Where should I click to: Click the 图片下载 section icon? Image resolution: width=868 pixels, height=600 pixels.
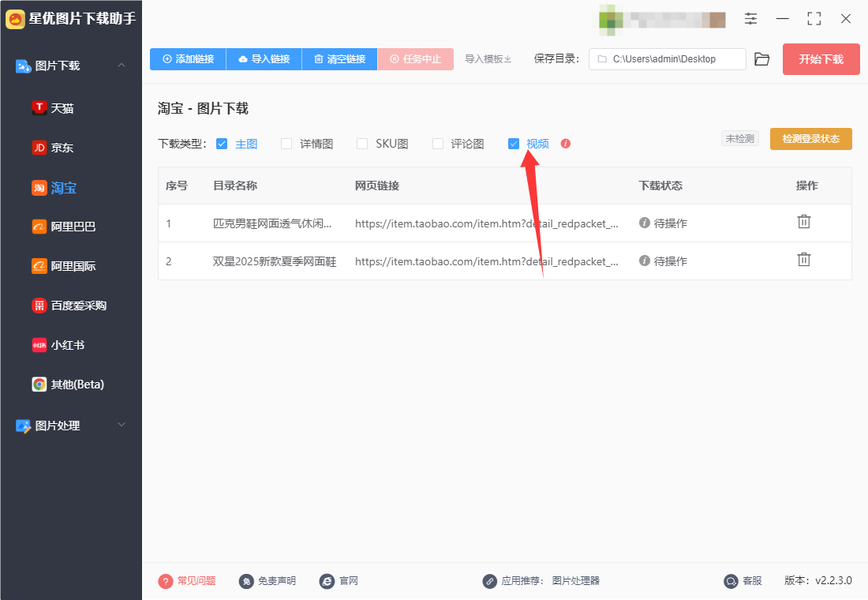click(23, 66)
